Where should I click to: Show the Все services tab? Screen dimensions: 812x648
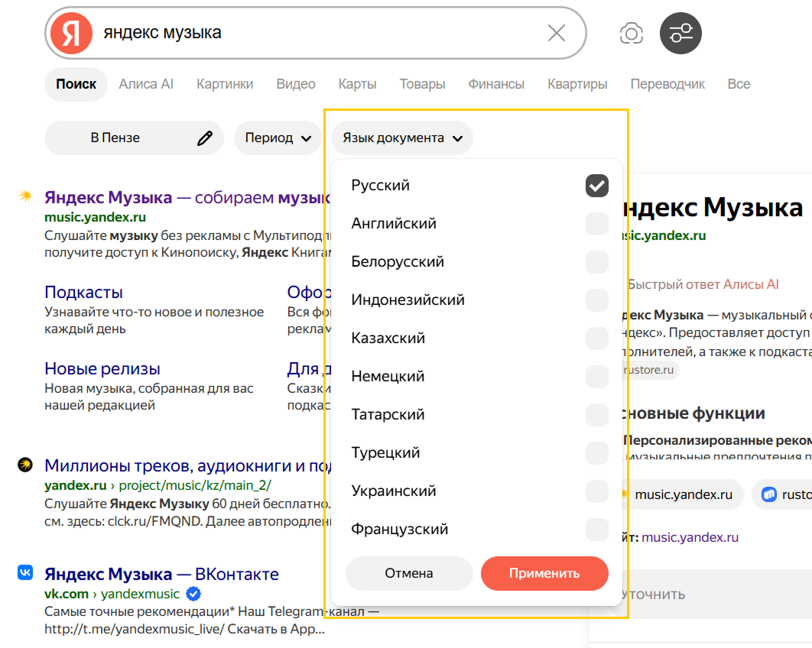tap(739, 84)
